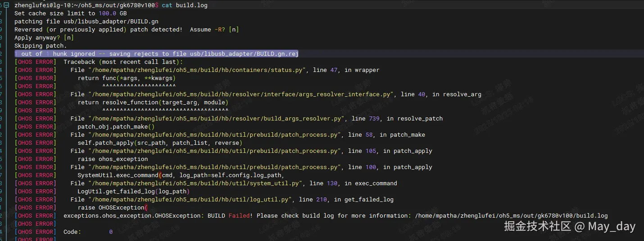Click the 'Set cache size limit' line
This screenshot has height=241, width=644.
[x=70, y=13]
